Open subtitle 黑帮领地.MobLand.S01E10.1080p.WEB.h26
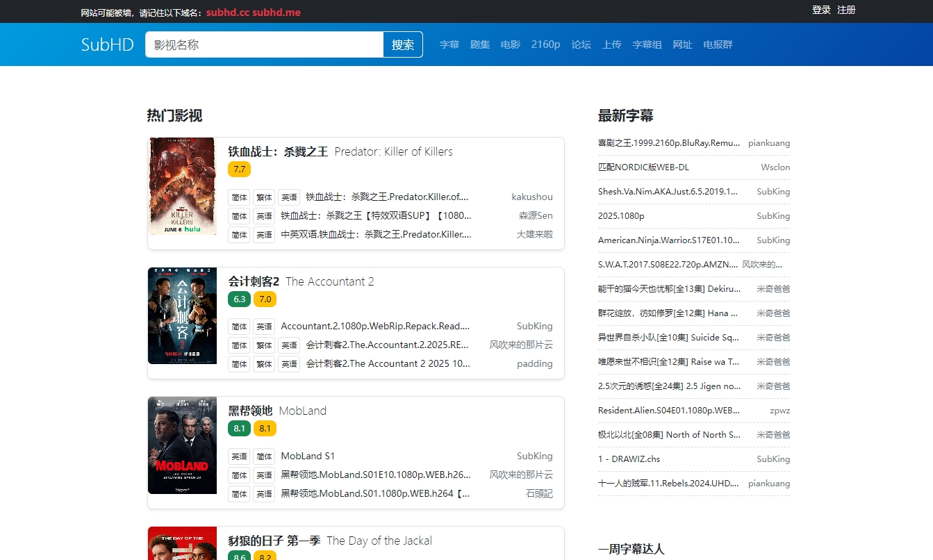 tap(376, 475)
